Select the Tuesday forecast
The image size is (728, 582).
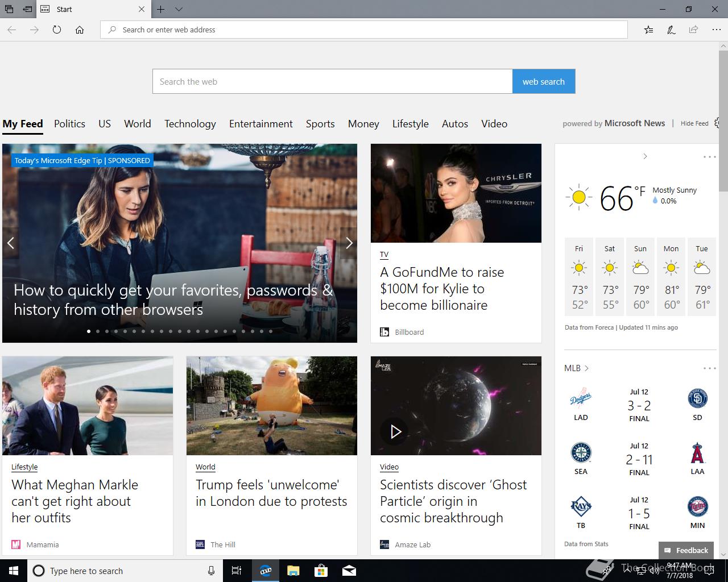tap(702, 277)
